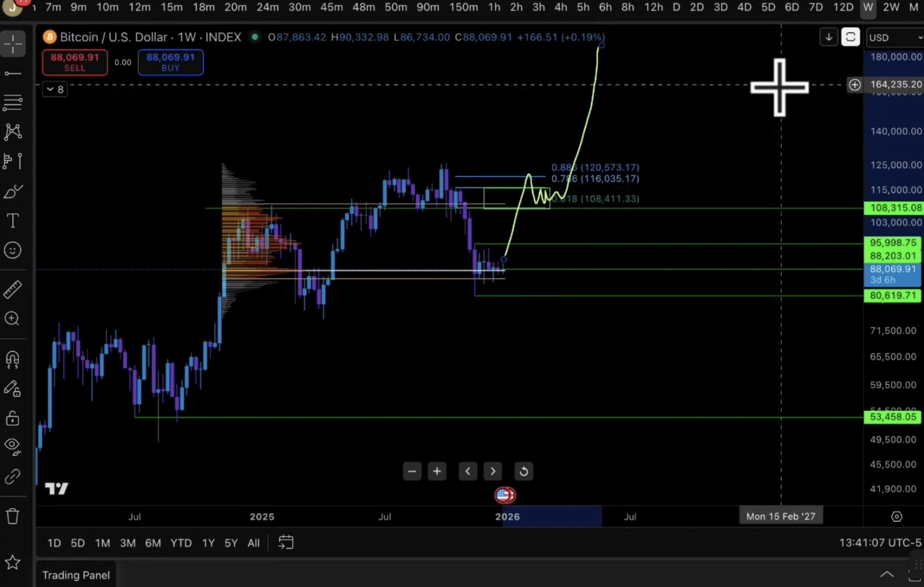Viewport: 924px width, 587px height.
Task: Toggle Magnet Mode in the drawing toolbar
Action: point(13,359)
